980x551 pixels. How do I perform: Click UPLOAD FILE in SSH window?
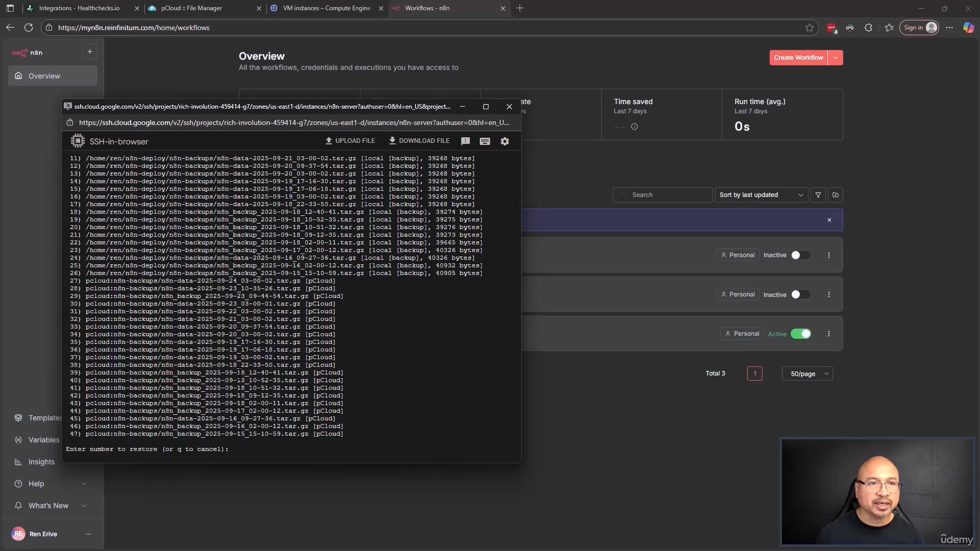tap(350, 141)
